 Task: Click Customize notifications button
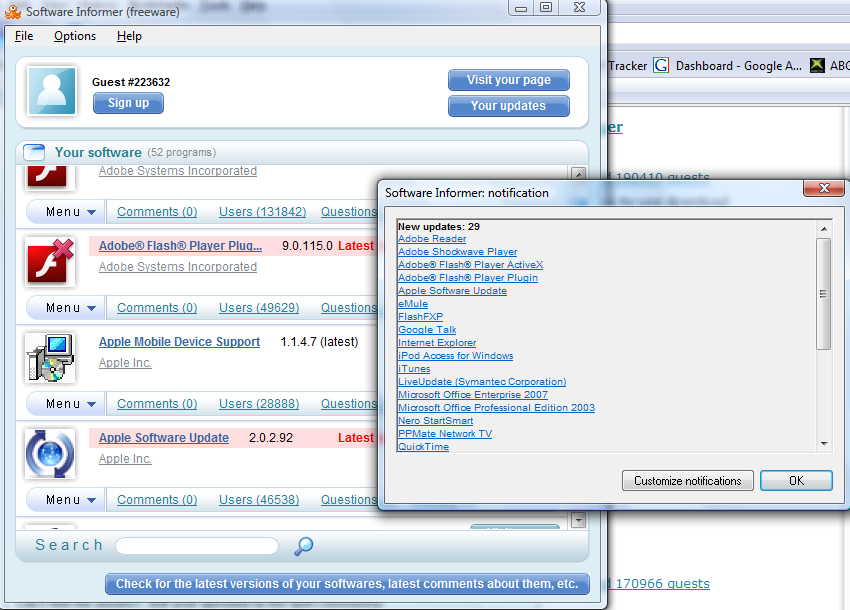687,481
